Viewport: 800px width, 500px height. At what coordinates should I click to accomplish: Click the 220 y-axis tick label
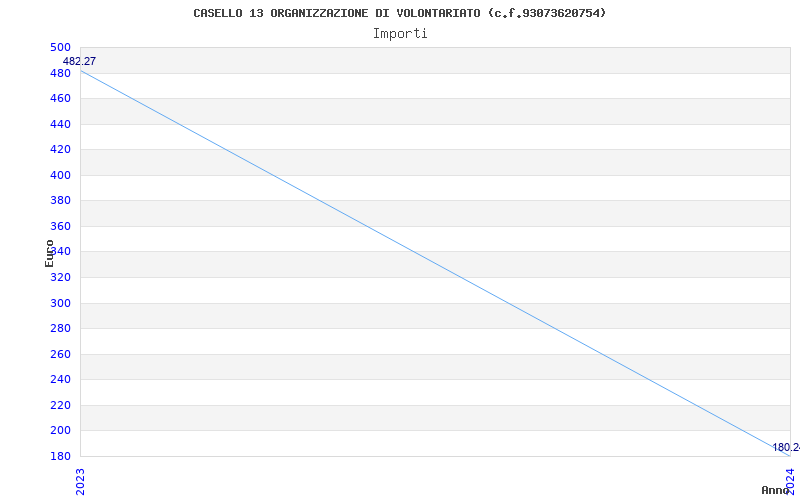pyautogui.click(x=60, y=406)
